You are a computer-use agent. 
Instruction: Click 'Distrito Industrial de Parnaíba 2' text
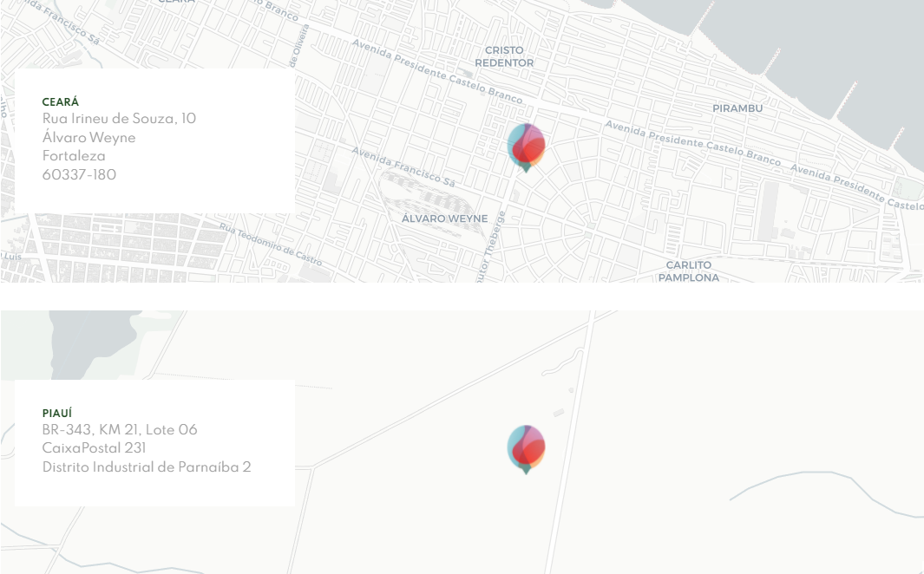147,466
